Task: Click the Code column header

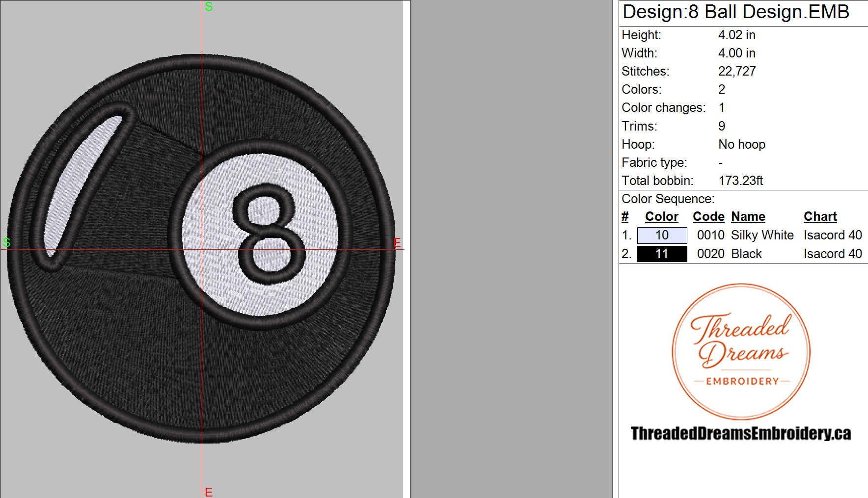Action: [708, 217]
